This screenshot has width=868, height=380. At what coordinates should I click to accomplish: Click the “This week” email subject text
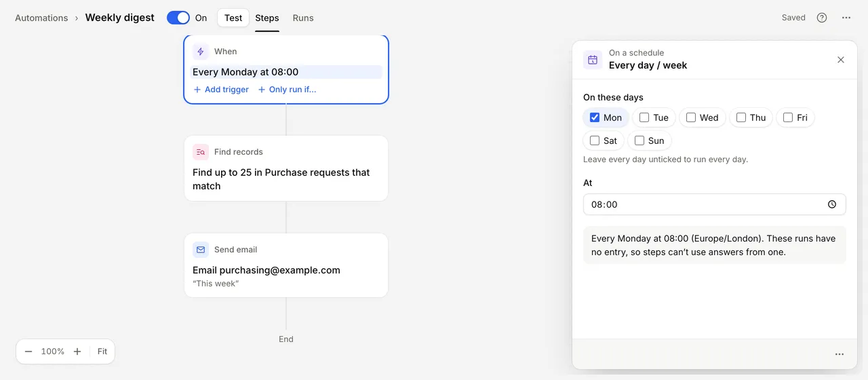click(x=216, y=284)
